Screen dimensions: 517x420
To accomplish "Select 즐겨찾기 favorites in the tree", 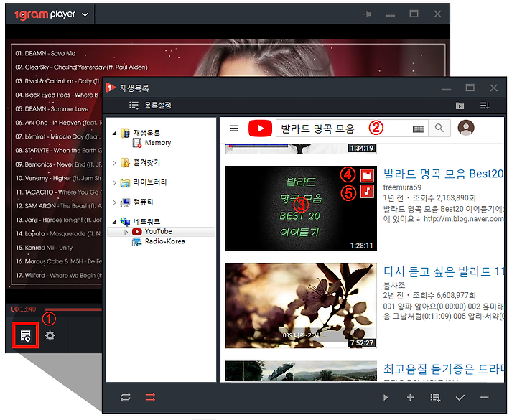I will (146, 162).
